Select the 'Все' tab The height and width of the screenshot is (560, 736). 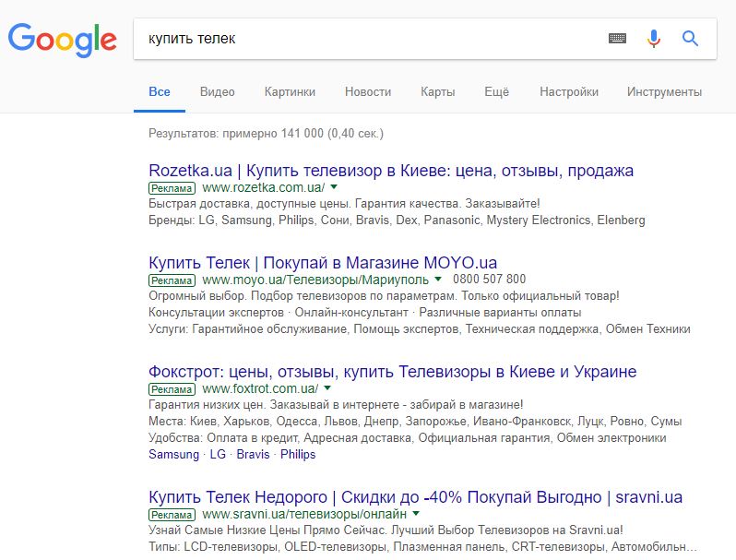[160, 92]
